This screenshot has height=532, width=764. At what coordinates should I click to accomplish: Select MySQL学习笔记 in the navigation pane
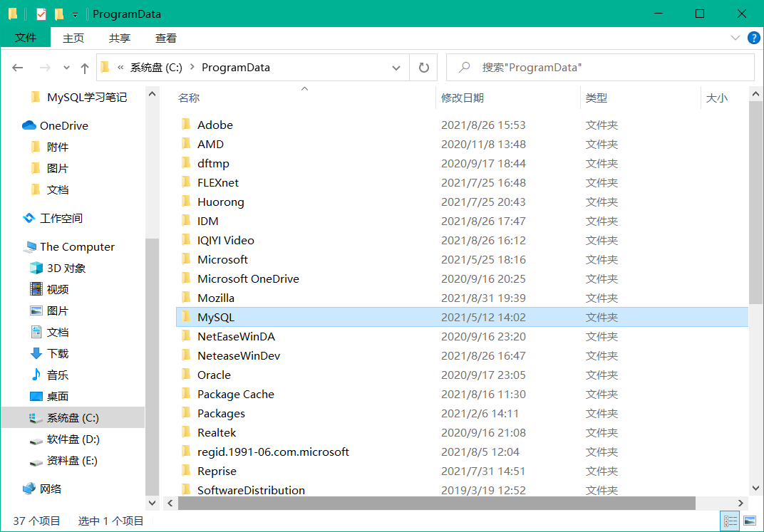tap(87, 98)
